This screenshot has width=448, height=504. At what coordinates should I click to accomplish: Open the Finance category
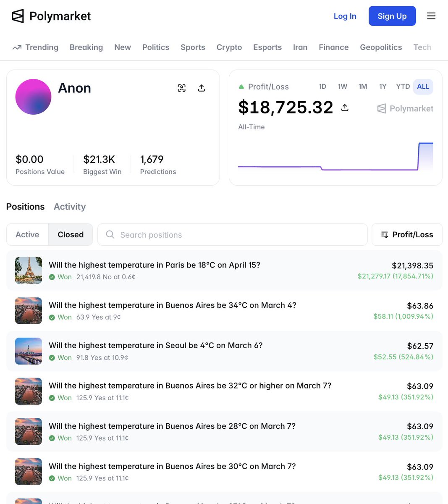coord(334,47)
